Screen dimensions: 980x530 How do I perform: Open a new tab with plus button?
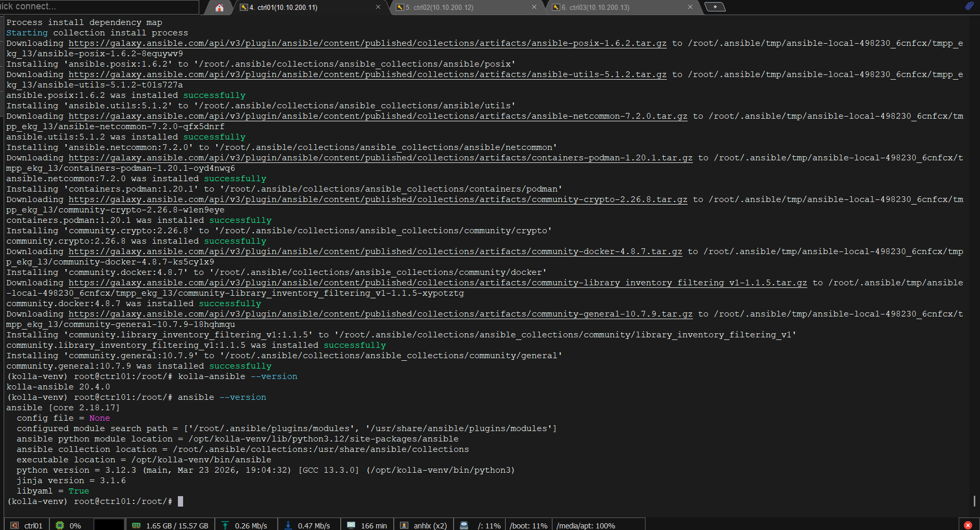pyautogui.click(x=715, y=7)
